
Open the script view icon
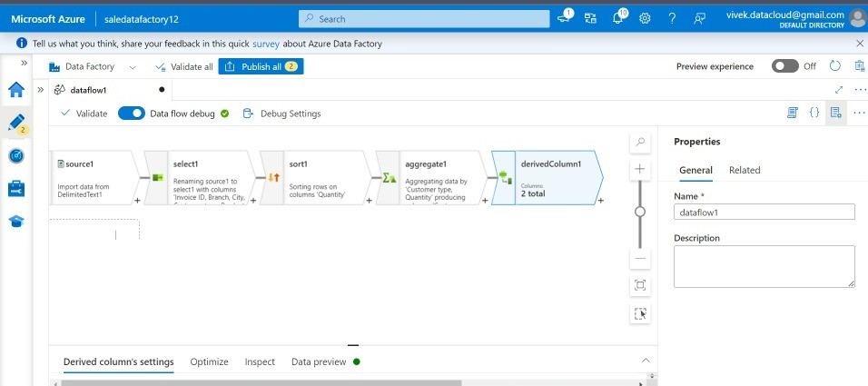tap(792, 113)
